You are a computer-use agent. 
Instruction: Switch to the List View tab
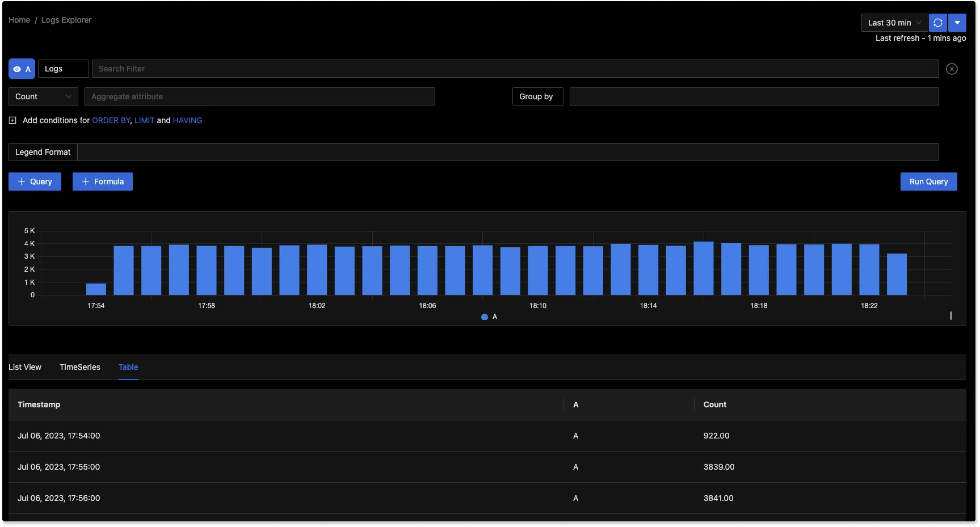coord(25,367)
